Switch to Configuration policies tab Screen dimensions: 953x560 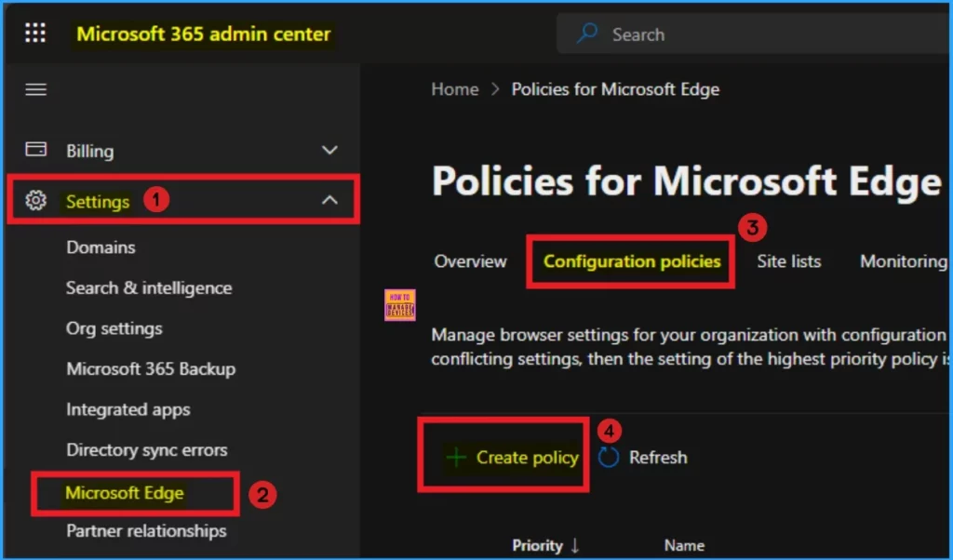[632, 261]
